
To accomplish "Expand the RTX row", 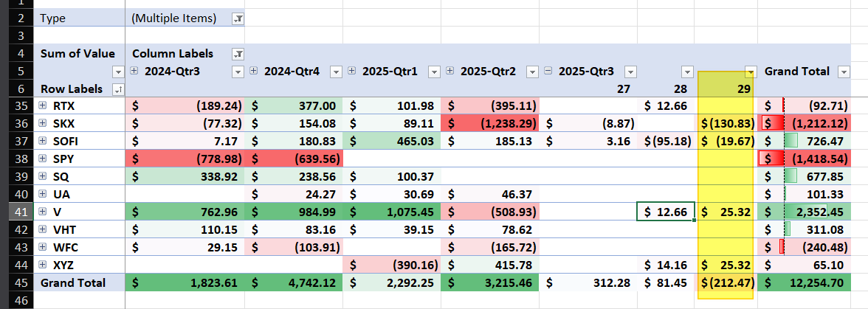I will pyautogui.click(x=43, y=106).
